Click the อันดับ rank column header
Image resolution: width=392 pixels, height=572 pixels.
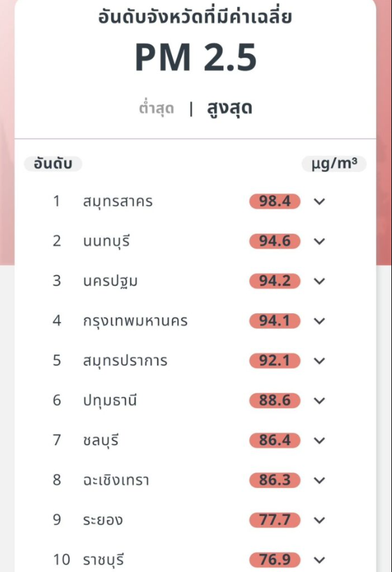53,164
